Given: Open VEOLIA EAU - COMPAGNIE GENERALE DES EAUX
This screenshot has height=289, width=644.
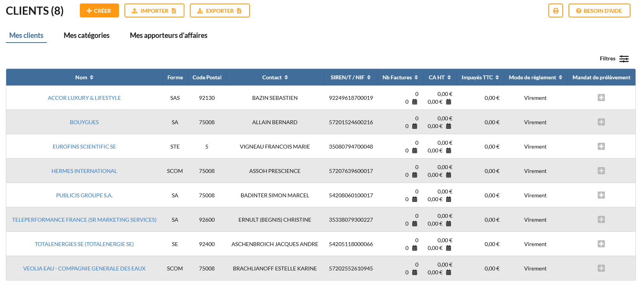Looking at the screenshot, I should click(x=84, y=268).
